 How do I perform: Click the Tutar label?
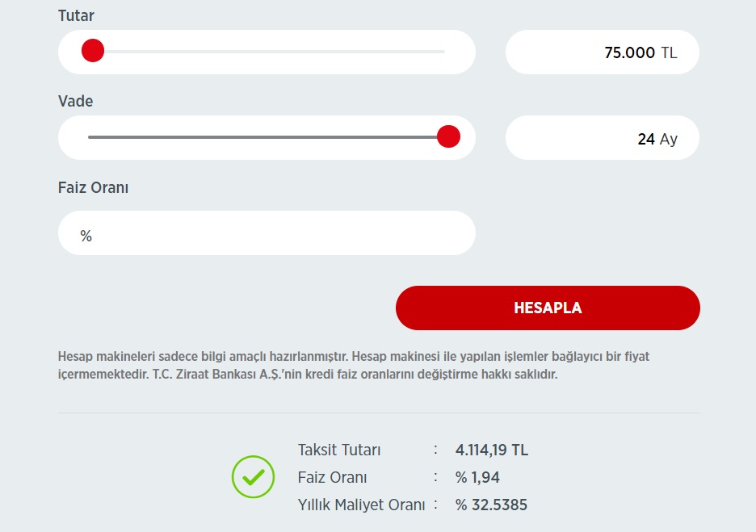tap(76, 15)
